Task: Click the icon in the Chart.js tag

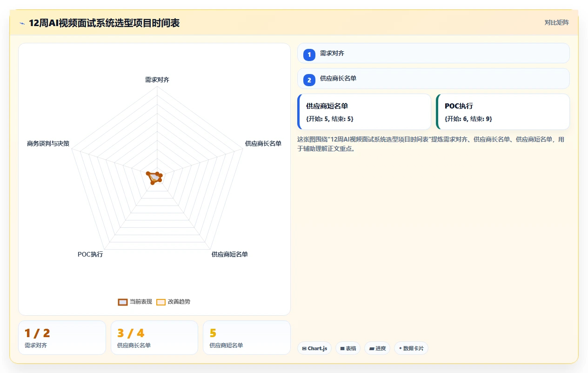Action: [304, 348]
